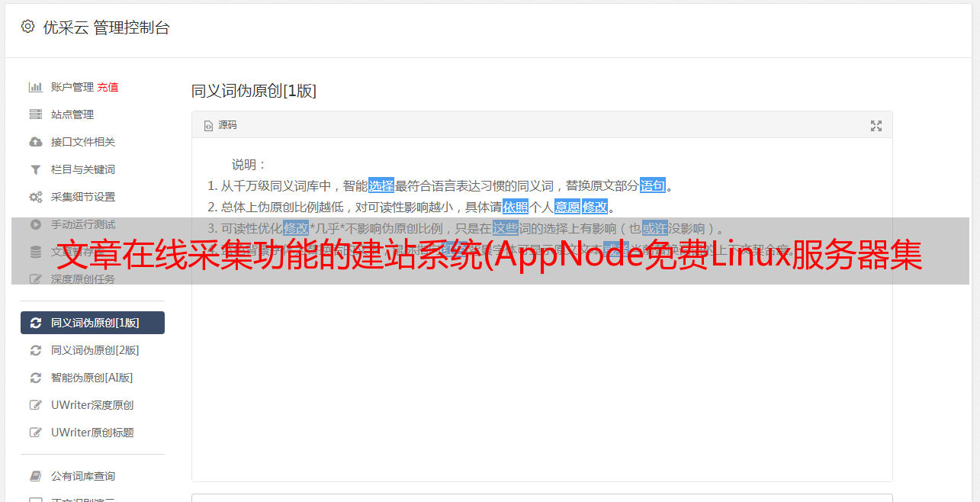The height and width of the screenshot is (502, 980).
Task: Click the highlighted word 选择
Action: click(381, 185)
